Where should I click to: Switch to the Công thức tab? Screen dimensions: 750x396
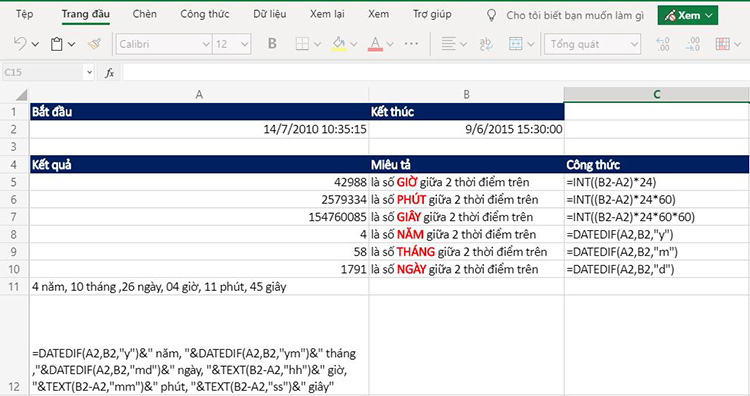pos(205,14)
